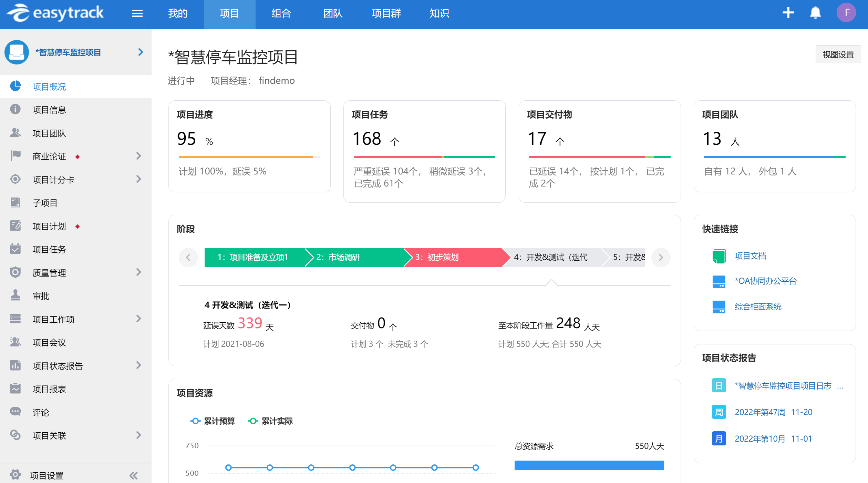
Task: Click the plus add icon
Action: tap(788, 13)
